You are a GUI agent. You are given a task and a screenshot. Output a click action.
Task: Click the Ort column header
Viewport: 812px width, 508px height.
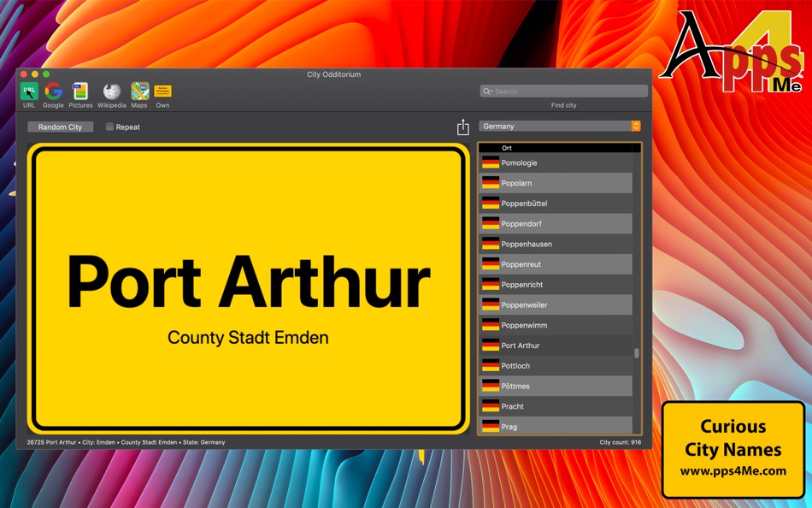pos(507,147)
